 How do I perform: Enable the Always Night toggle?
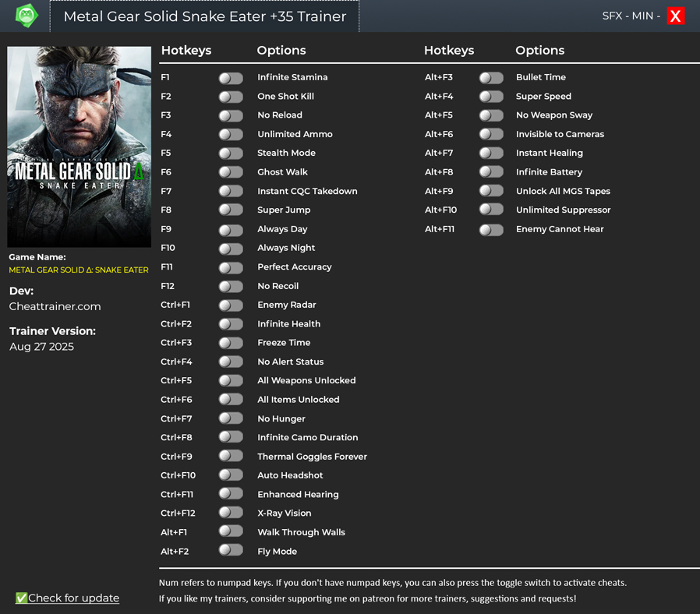pyautogui.click(x=231, y=249)
